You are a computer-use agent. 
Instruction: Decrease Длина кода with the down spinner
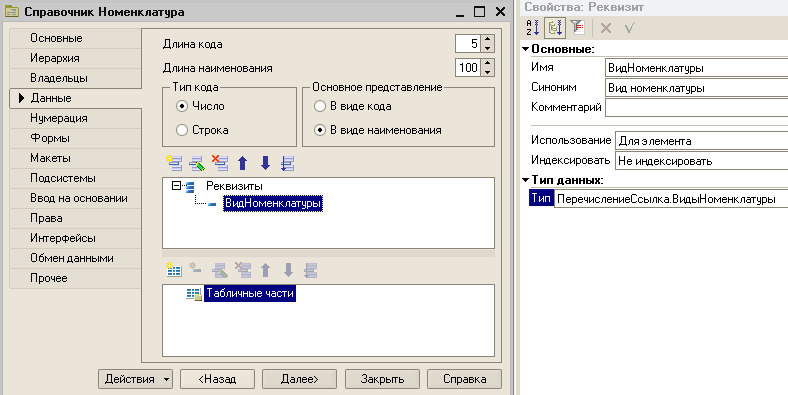click(x=487, y=48)
